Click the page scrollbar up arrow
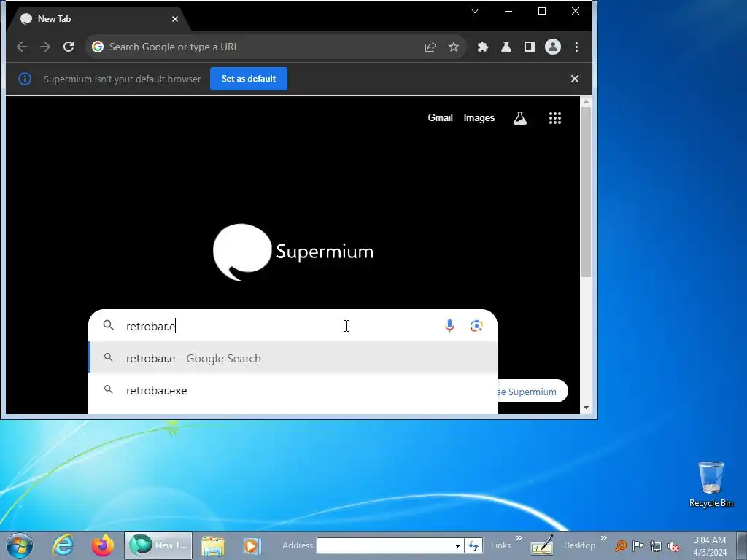Viewport: 747px width, 560px height. [586, 101]
